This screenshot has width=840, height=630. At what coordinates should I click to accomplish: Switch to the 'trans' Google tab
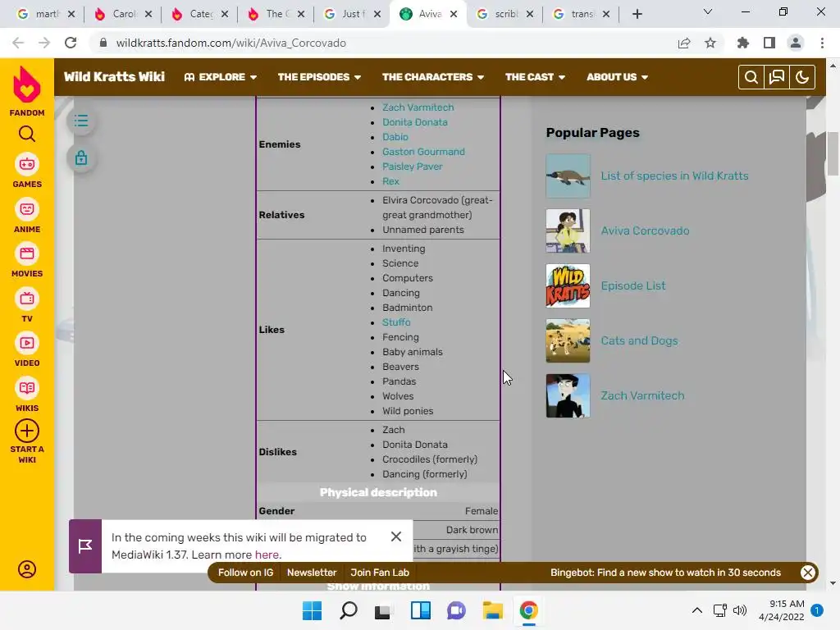point(582,14)
